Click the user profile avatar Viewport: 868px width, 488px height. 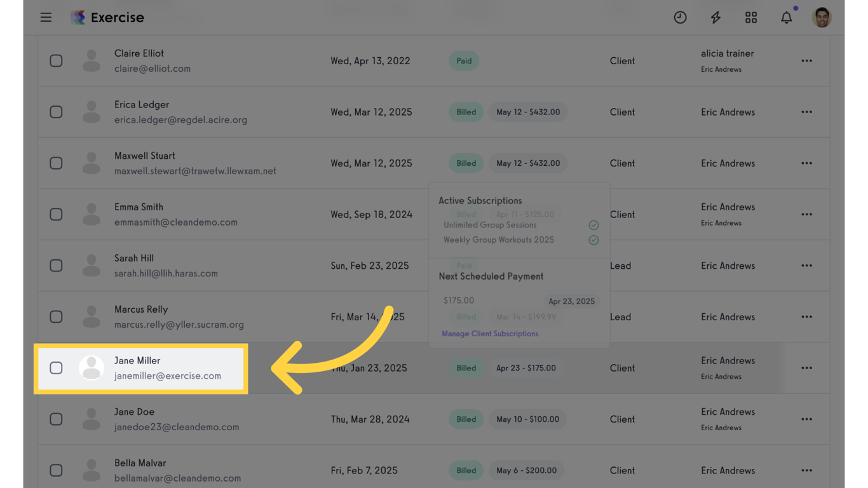click(822, 18)
